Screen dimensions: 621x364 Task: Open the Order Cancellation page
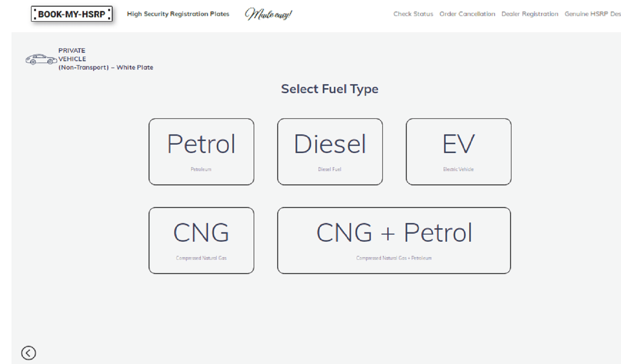(467, 14)
